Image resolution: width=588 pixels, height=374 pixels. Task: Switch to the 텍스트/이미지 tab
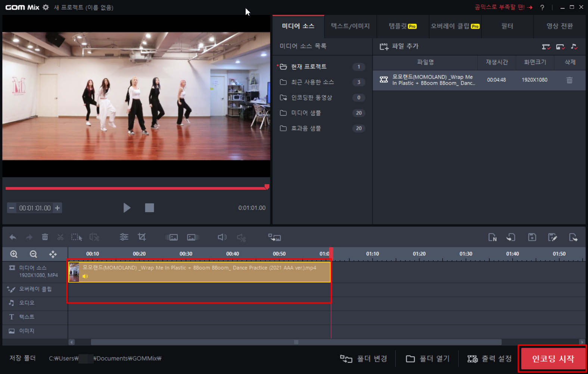coord(350,26)
